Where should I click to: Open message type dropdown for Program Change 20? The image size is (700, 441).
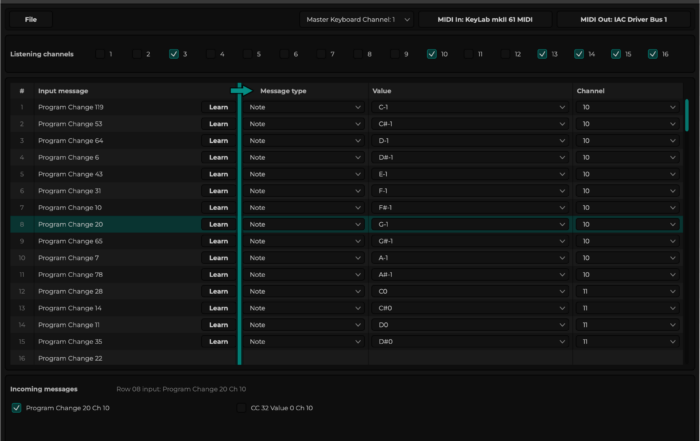(304, 224)
